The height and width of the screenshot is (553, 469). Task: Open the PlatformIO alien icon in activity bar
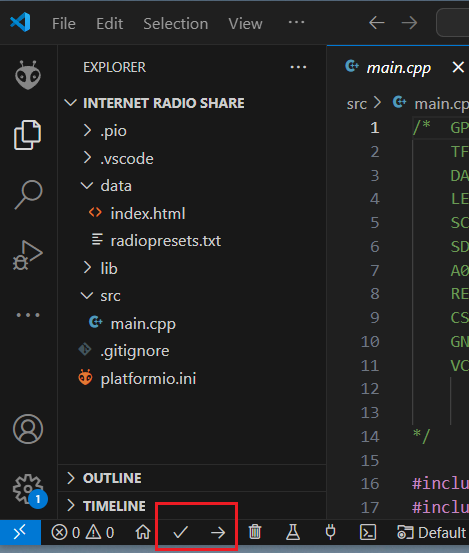click(x=28, y=75)
